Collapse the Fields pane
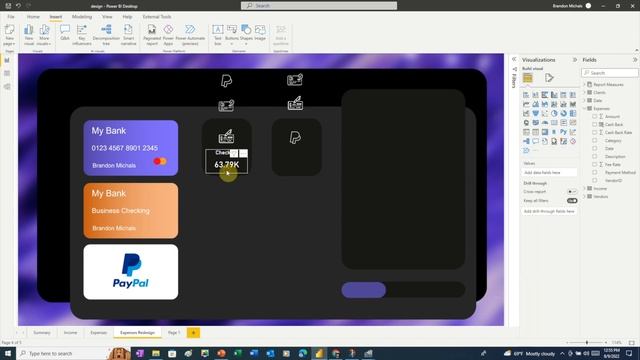Viewport: 640px width, 360px height. tap(635, 60)
